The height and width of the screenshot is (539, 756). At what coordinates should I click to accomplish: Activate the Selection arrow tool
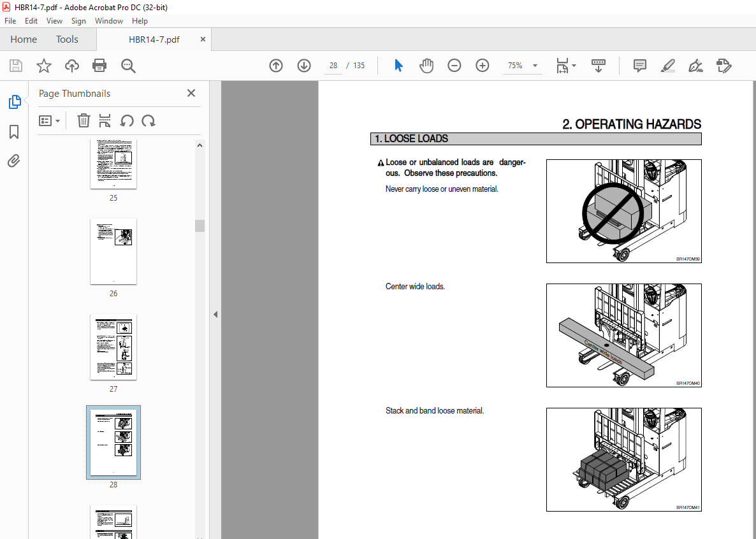399,66
